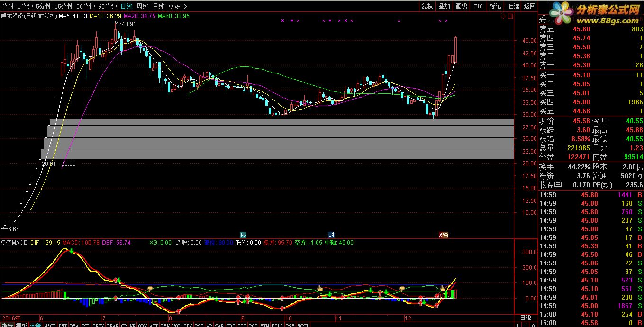
Task: Switch to the 分时 intraday view
Action: pyautogui.click(x=7, y=6)
